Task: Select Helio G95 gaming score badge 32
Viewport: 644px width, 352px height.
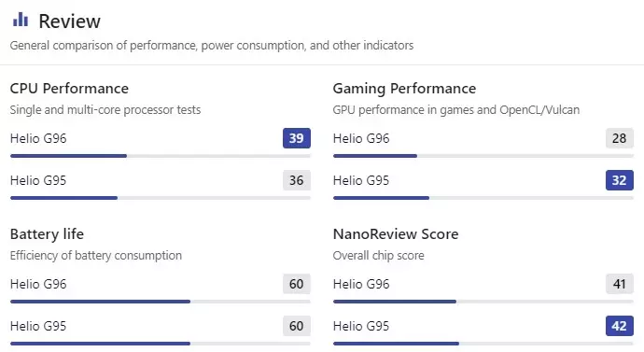Action: pyautogui.click(x=620, y=180)
